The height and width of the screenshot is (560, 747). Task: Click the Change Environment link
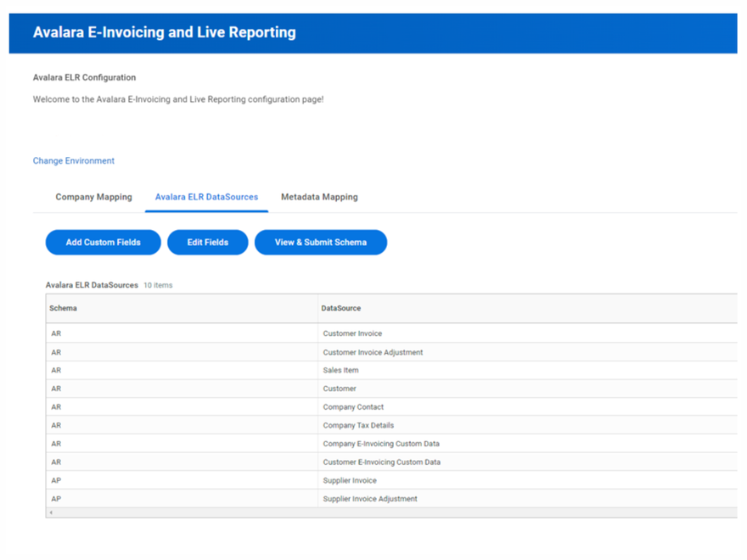(x=73, y=160)
